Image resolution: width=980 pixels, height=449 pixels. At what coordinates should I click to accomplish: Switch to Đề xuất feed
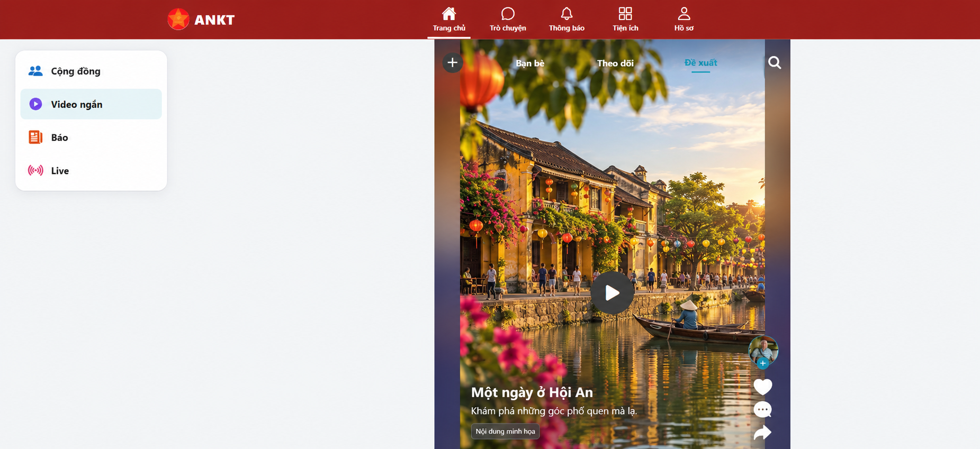coord(700,63)
